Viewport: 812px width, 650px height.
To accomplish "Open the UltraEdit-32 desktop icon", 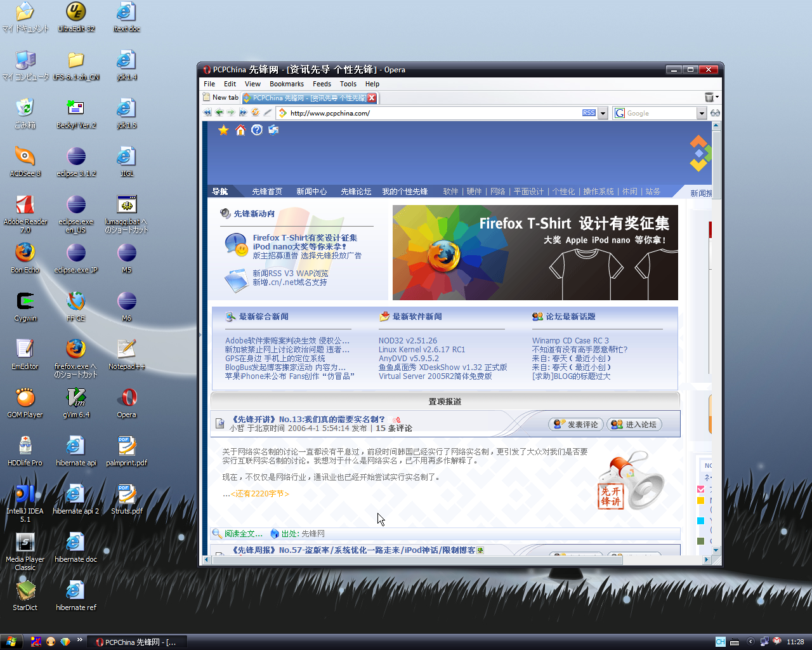I will (76, 17).
